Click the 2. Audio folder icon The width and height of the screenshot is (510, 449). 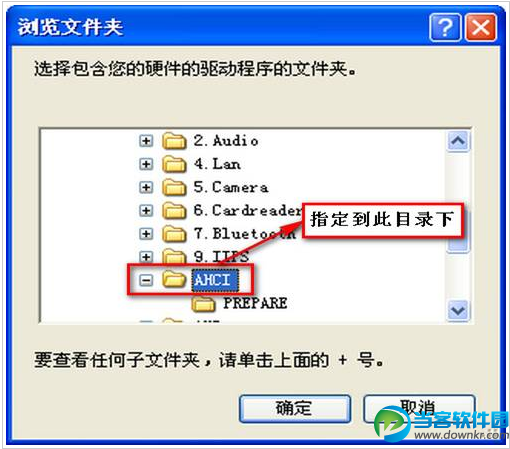coord(174,141)
